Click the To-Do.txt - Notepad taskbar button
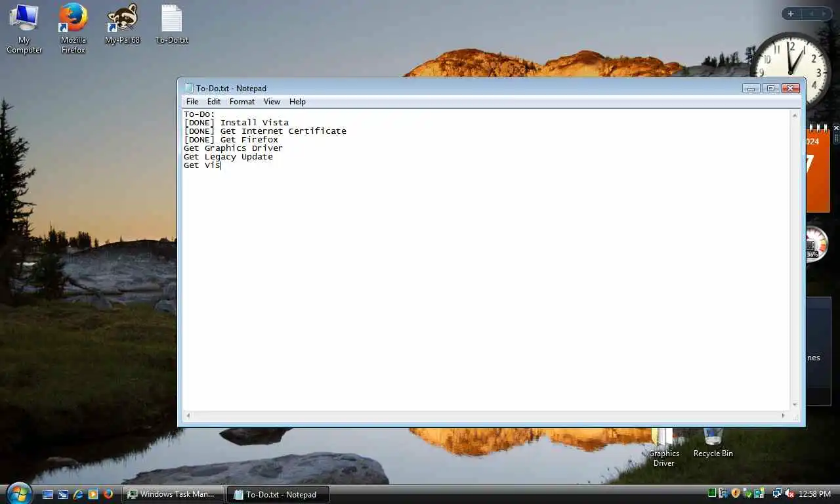Image resolution: width=840 pixels, height=504 pixels. coord(278,494)
